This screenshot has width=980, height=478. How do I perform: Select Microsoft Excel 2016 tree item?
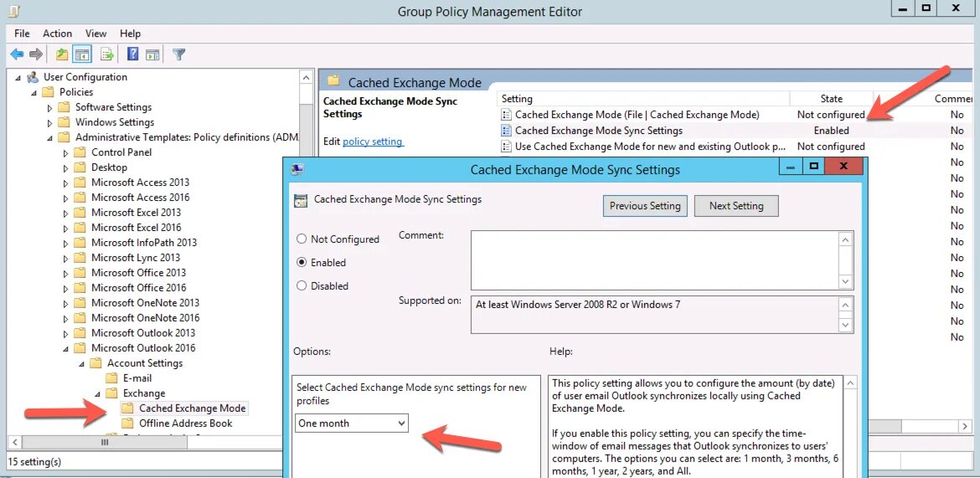[136, 228]
